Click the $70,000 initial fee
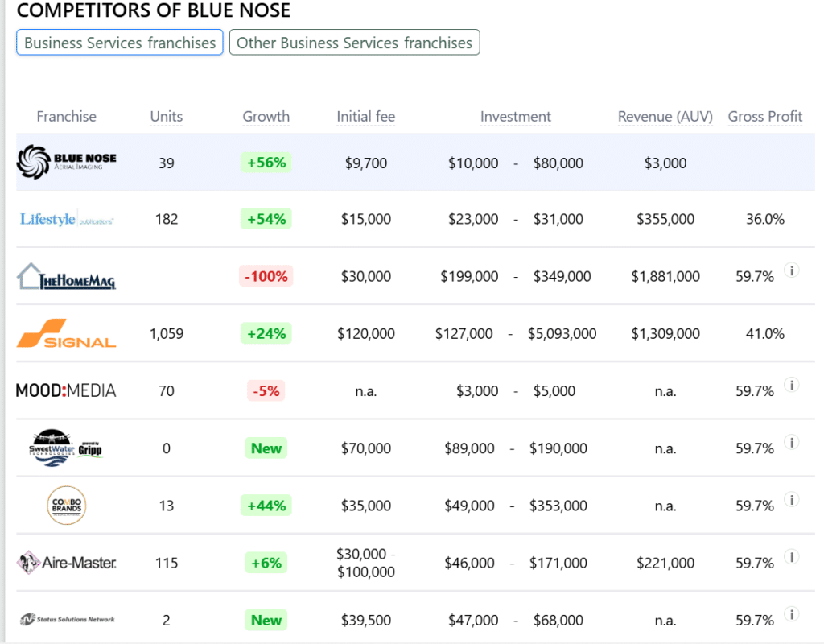The width and height of the screenshot is (824, 644). [366, 448]
